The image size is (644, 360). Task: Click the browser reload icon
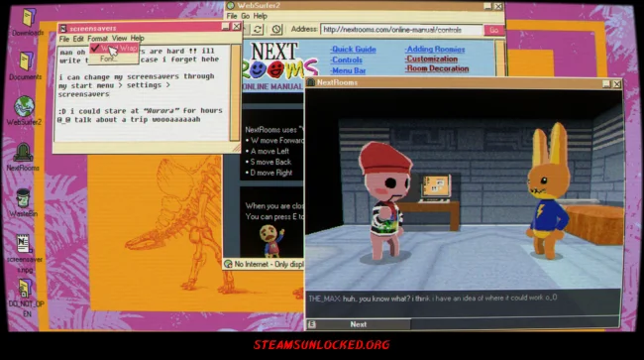258,30
